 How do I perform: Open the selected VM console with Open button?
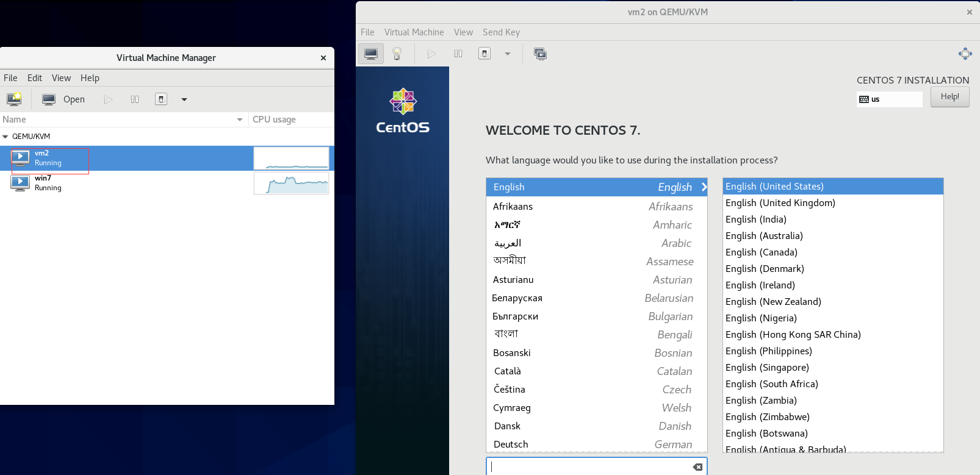click(63, 99)
